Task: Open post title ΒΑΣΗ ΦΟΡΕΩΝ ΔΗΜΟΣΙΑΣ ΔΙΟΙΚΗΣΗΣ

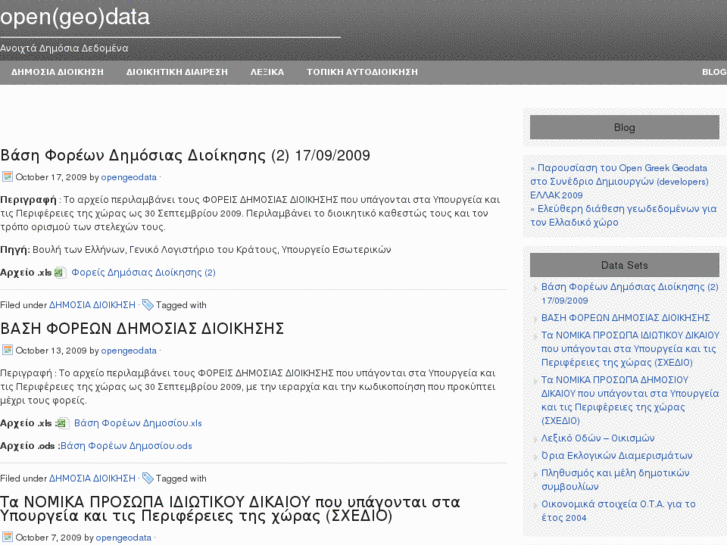Action: point(142,328)
